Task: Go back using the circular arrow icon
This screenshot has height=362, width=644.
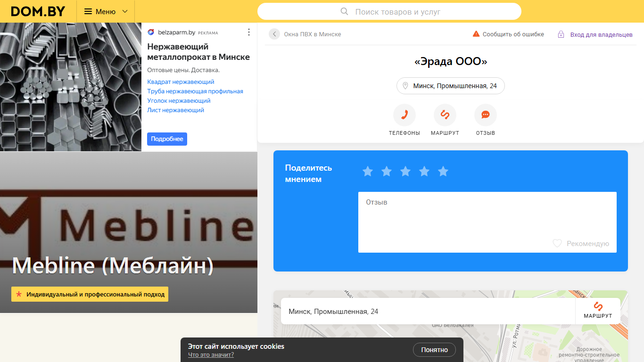Action: 274,34
